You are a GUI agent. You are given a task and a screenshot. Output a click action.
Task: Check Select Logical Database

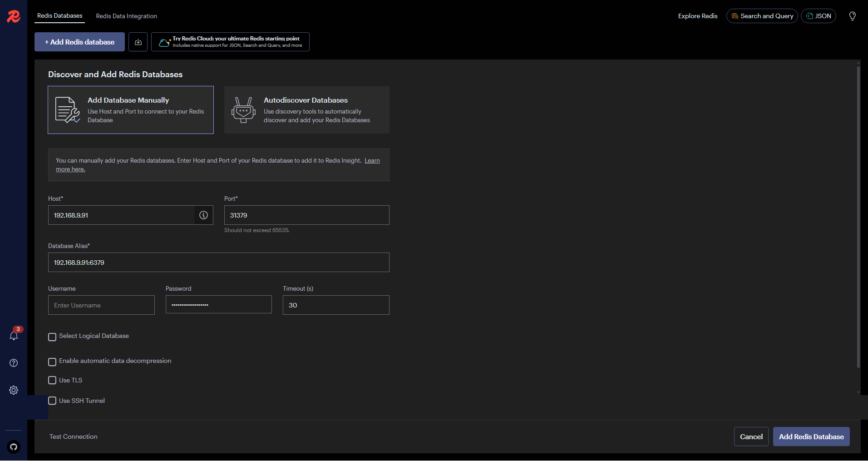click(x=52, y=337)
